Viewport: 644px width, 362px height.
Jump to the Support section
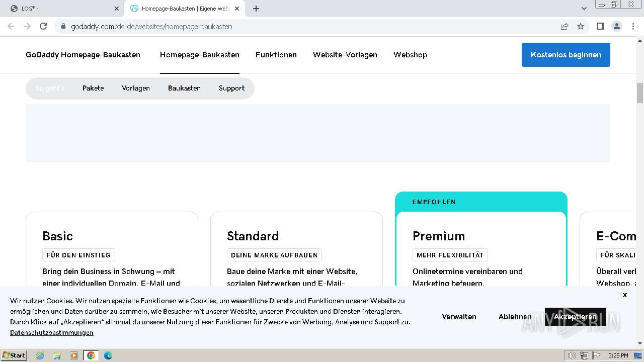pyautogui.click(x=231, y=88)
